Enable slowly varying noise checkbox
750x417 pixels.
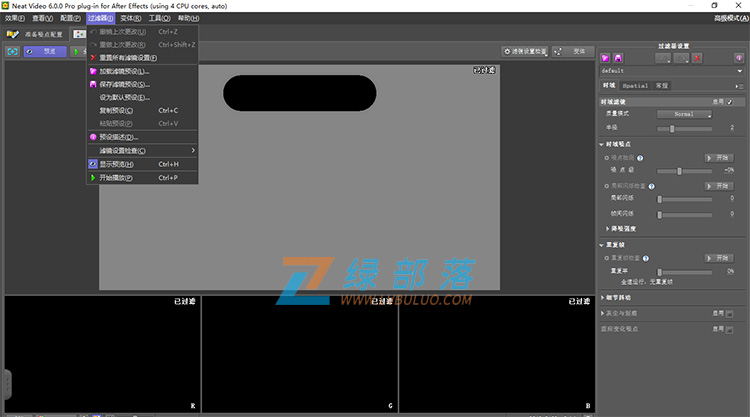tap(729, 330)
